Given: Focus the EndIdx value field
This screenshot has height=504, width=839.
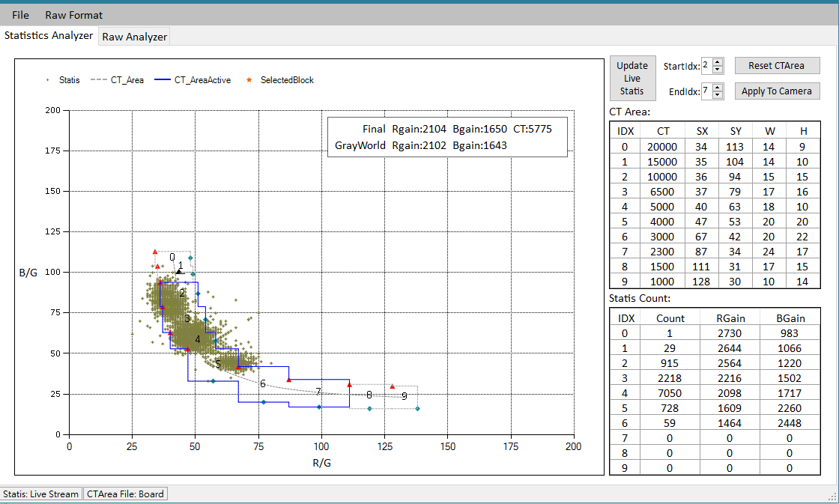Looking at the screenshot, I should click(706, 91).
